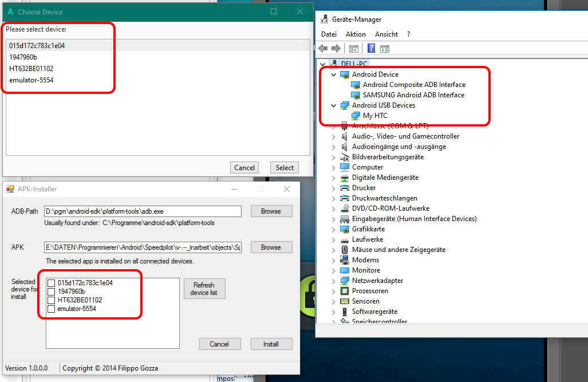Check the HT632BE01102 device checkbox
Image resolution: width=588 pixels, height=382 pixels.
pyautogui.click(x=51, y=300)
